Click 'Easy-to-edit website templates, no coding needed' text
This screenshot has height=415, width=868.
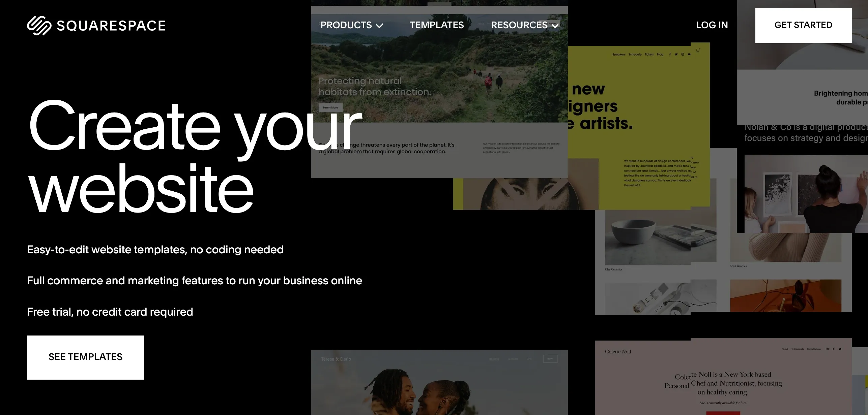coord(155,250)
